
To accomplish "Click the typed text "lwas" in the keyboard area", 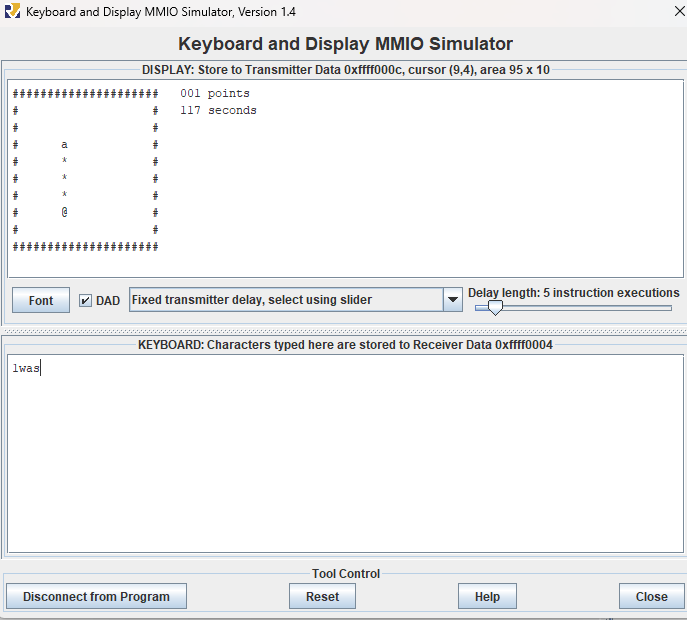I will tap(26, 368).
